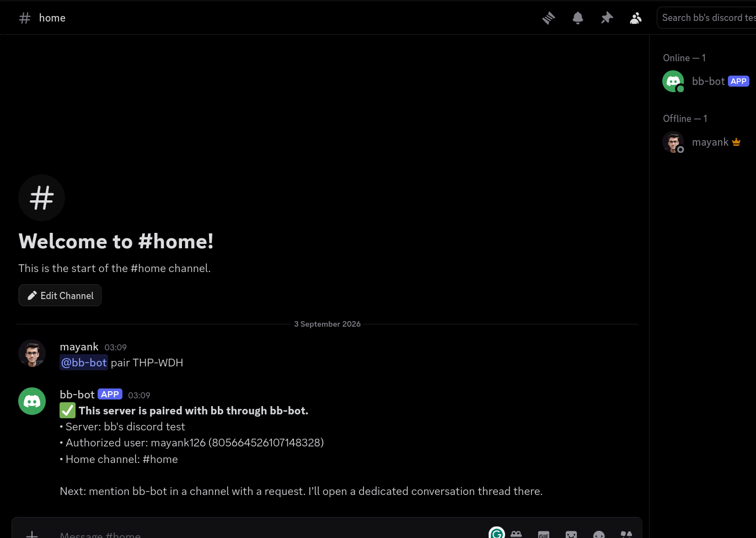Click the "Welcome to #home!" heading
This screenshot has width=756, height=538.
(x=116, y=241)
